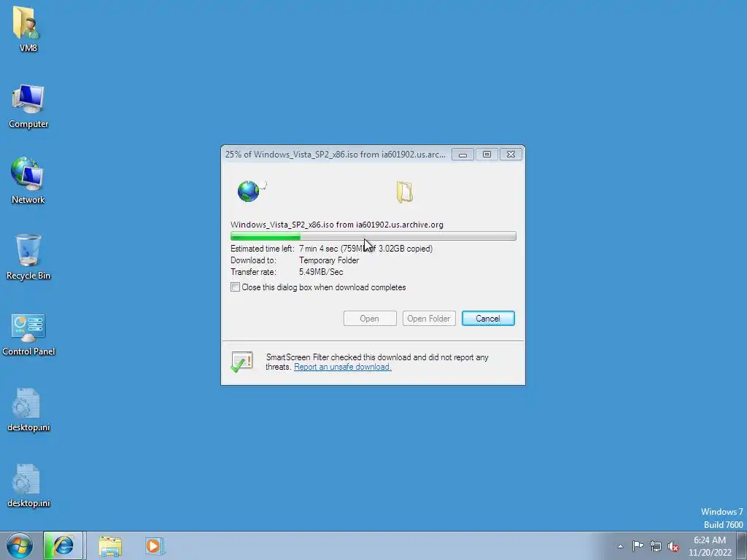Viewport: 747px width, 560px height.
Task: Close the download dialog with X
Action: pyautogui.click(x=511, y=155)
